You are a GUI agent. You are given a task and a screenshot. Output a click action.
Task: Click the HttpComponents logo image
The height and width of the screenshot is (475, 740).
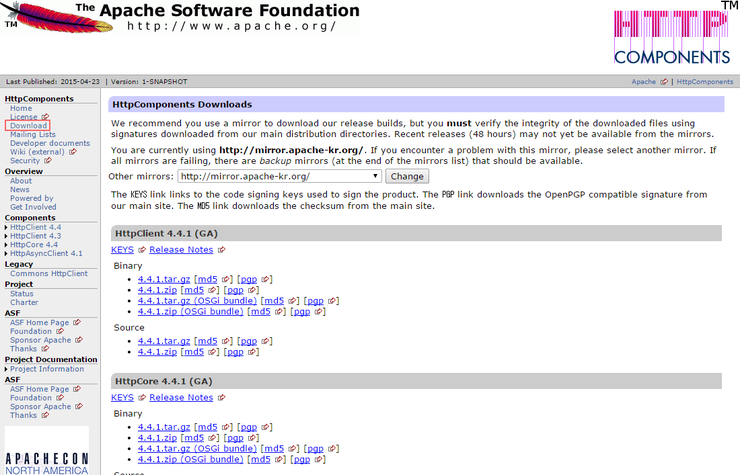click(672, 37)
